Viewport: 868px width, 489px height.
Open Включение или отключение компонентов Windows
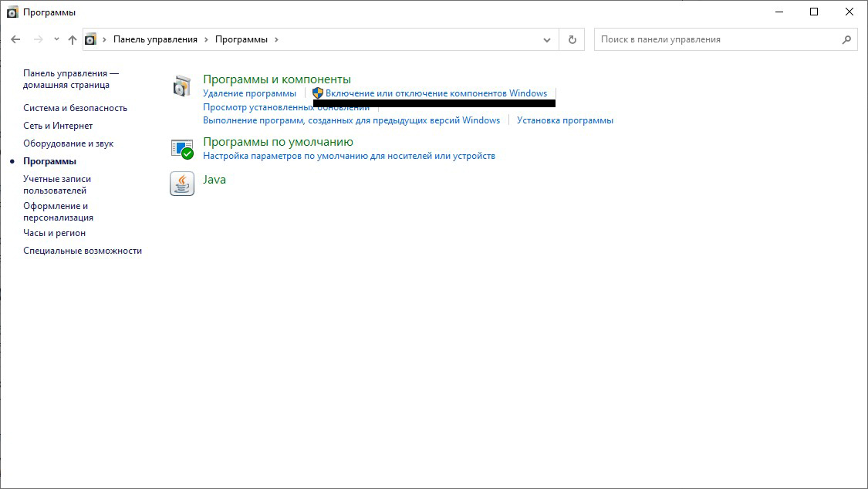436,93
